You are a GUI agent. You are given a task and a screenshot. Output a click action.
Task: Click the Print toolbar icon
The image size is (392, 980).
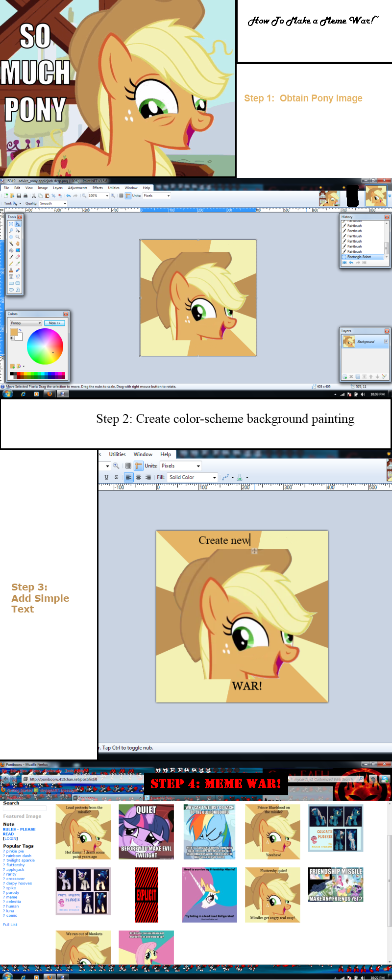pos(25,196)
